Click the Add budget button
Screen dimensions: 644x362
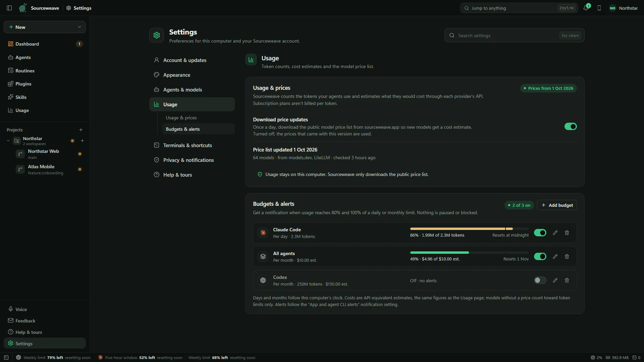point(557,205)
